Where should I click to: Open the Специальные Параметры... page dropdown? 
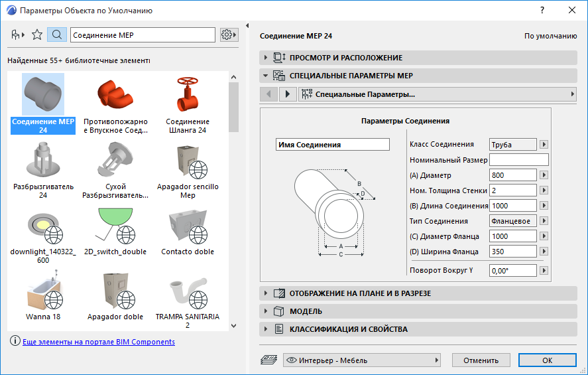(x=438, y=94)
